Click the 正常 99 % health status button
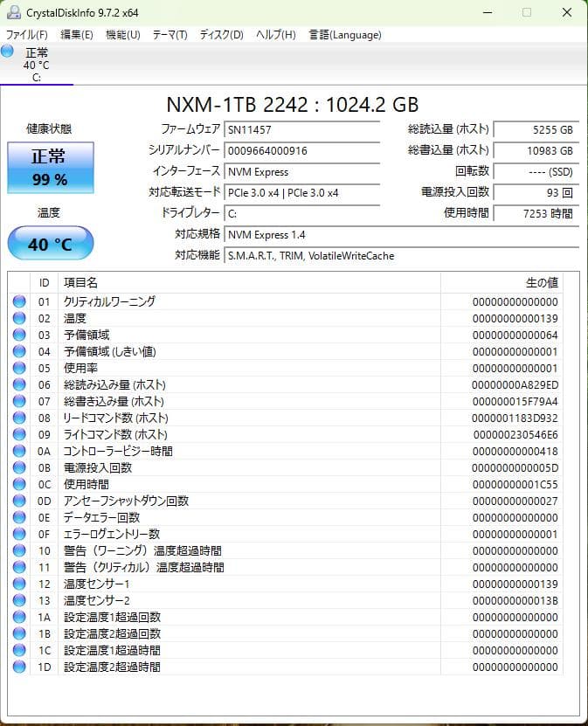 pyautogui.click(x=51, y=168)
